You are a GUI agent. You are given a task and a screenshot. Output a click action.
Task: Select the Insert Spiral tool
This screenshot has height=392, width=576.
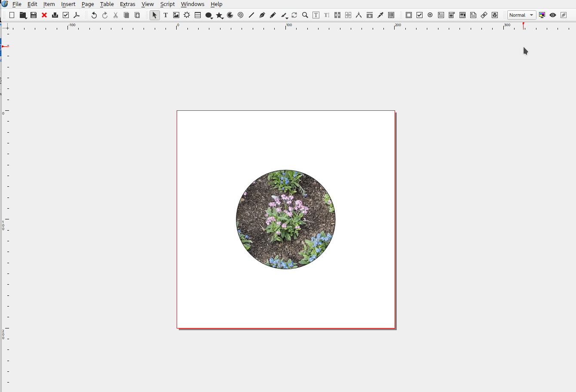click(x=240, y=15)
